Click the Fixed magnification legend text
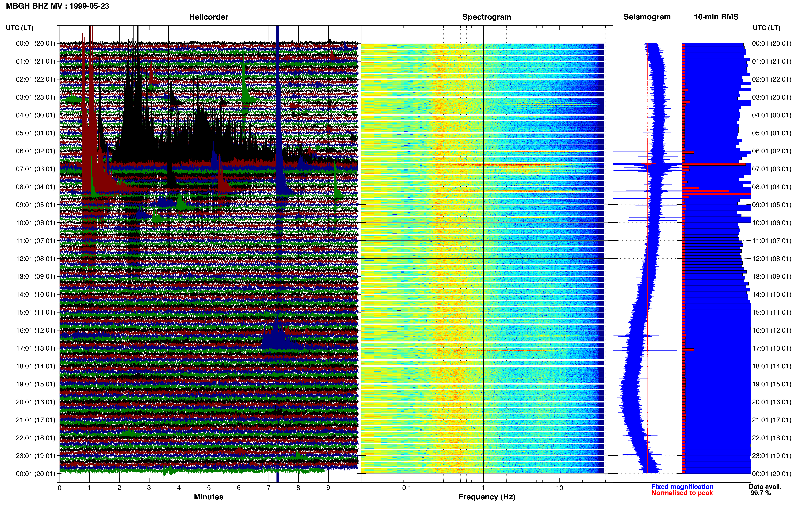 pos(682,486)
